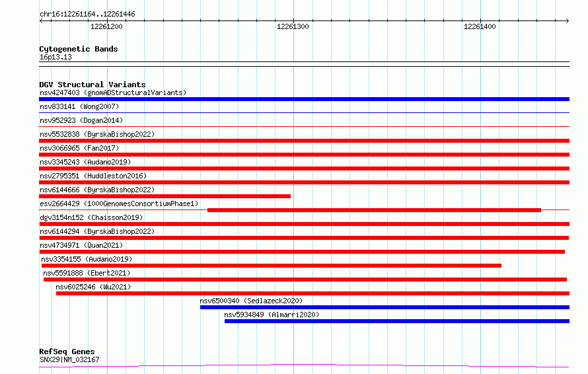Click the left arrow of the coordinate ruler
588x374 pixels.
point(41,20)
